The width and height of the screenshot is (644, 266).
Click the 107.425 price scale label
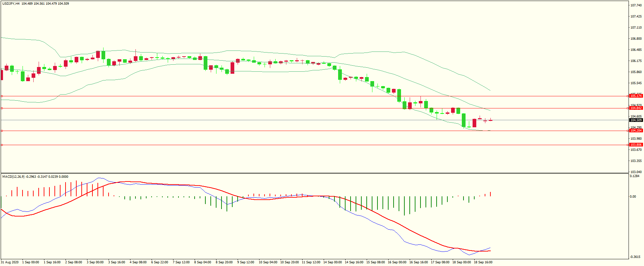click(636, 16)
